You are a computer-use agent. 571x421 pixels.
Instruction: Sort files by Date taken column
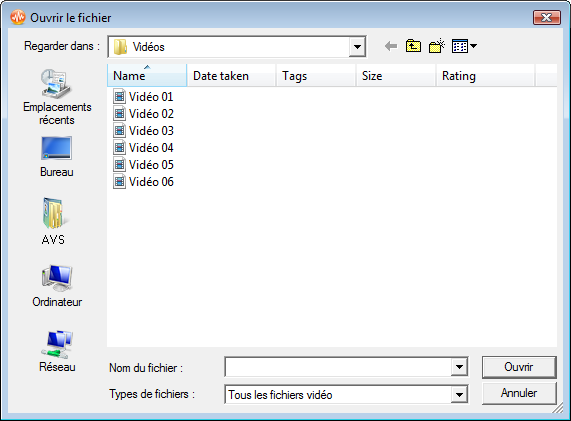pos(231,75)
